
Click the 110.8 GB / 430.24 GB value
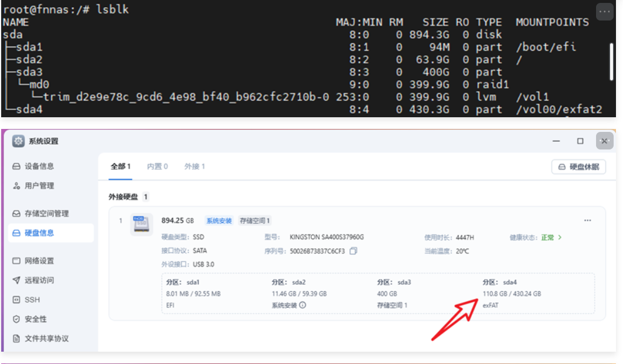(512, 294)
